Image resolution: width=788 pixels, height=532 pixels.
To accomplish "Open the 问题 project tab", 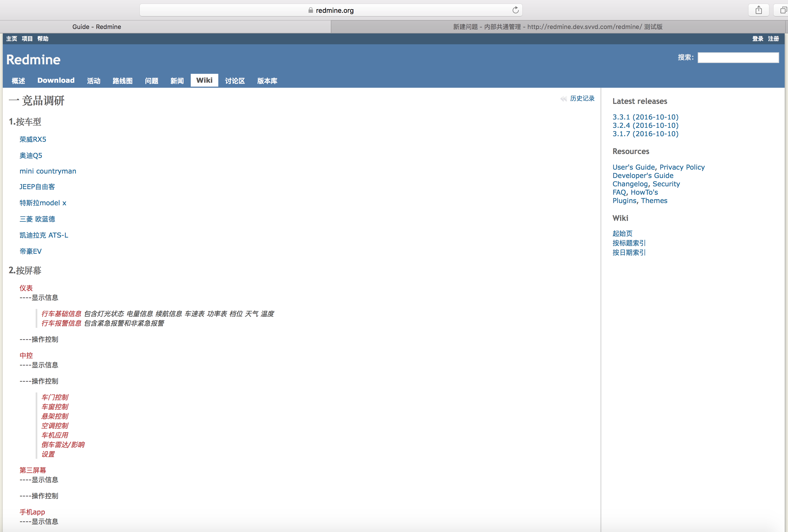I will [151, 80].
